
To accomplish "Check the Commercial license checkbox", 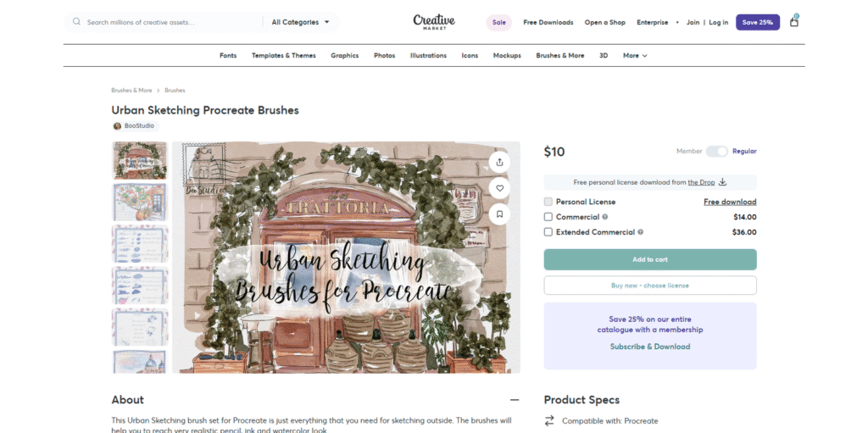I will pos(548,217).
